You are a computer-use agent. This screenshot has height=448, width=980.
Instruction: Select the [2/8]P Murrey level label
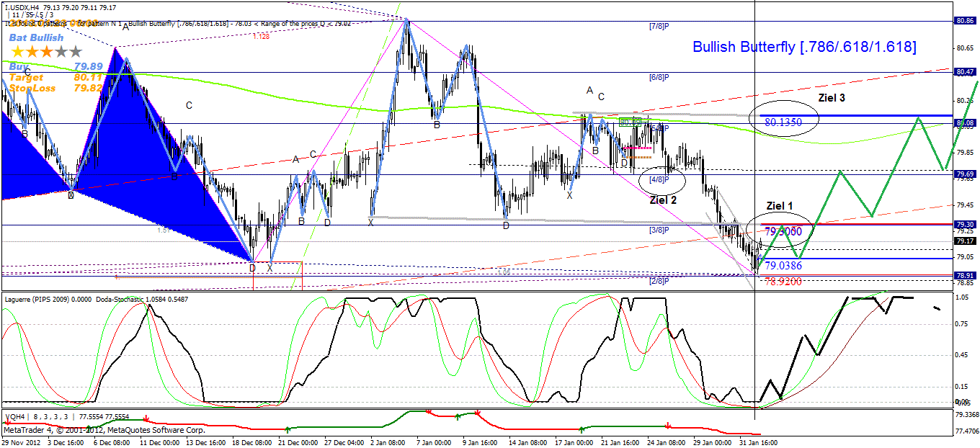[x=659, y=280]
